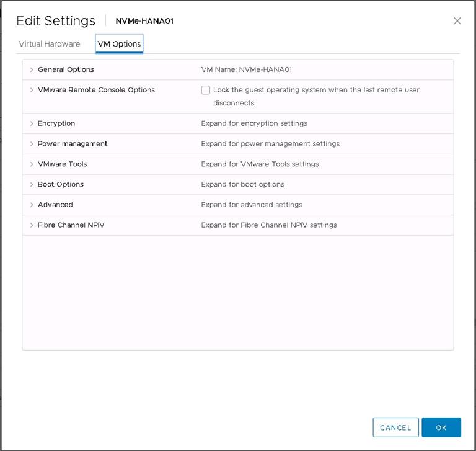
Task: Expand the Power management chevron
Action: click(32, 144)
